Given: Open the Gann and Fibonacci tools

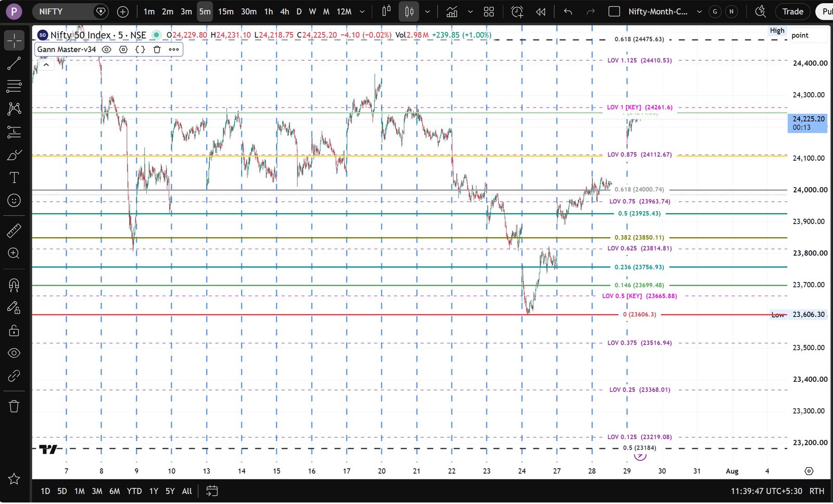Looking at the screenshot, I should [x=14, y=86].
